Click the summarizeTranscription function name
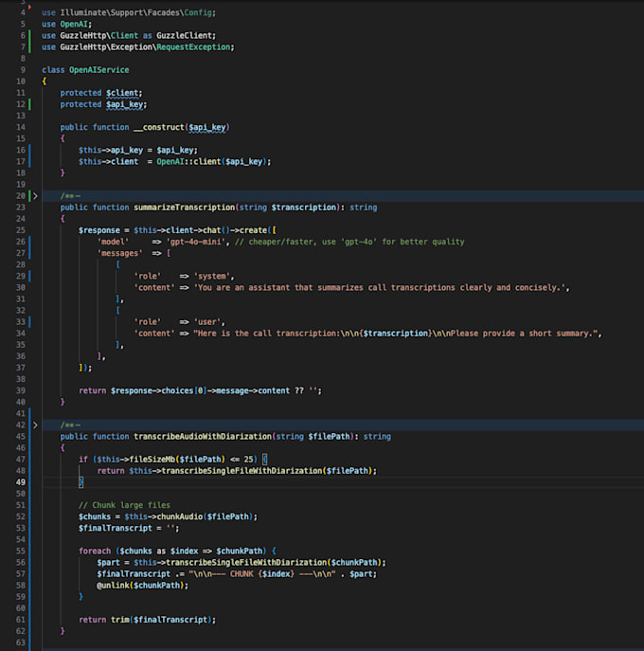Image resolution: width=644 pixels, height=651 pixels. [184, 208]
